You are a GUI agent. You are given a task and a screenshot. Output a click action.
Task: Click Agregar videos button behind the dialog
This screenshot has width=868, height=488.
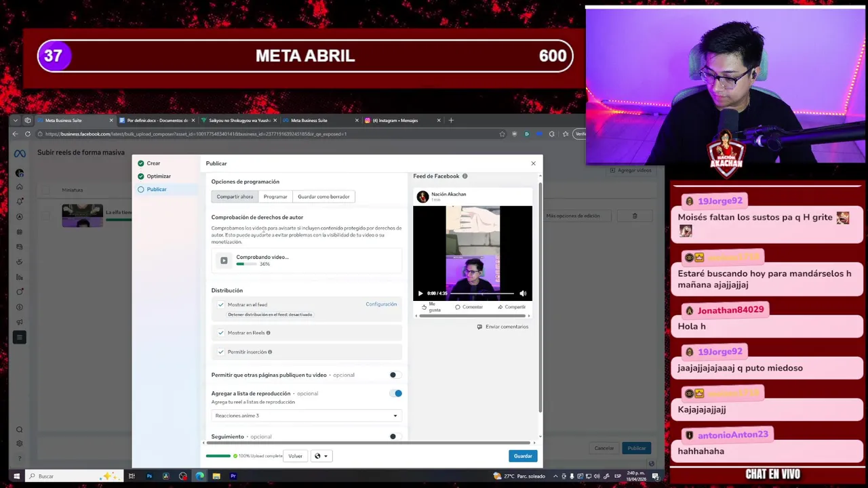630,170
